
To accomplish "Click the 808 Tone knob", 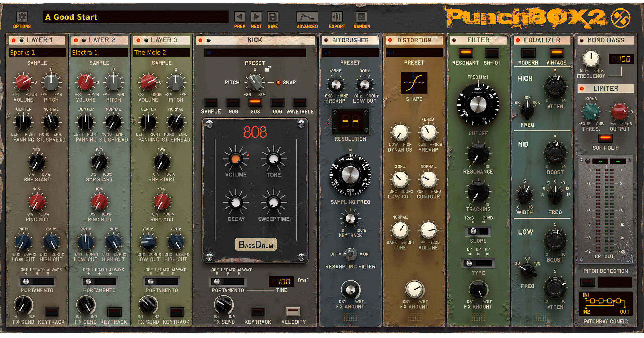I will pyautogui.click(x=274, y=159).
